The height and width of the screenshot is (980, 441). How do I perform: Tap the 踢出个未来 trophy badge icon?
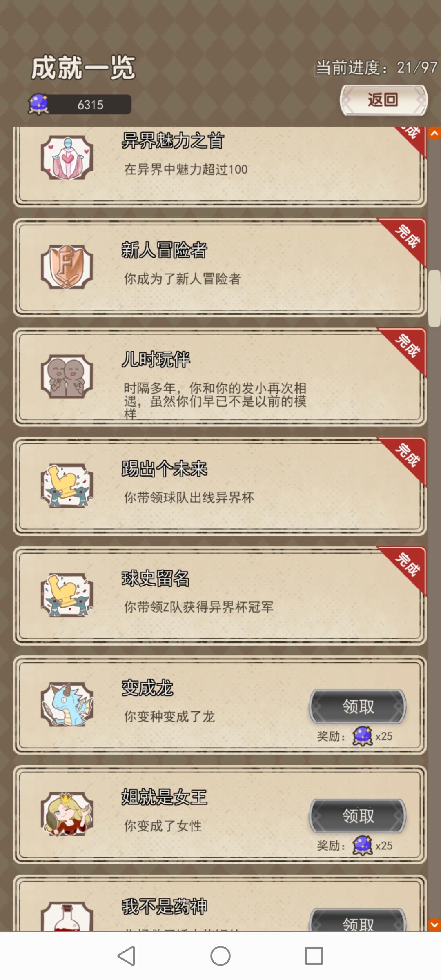point(67,486)
